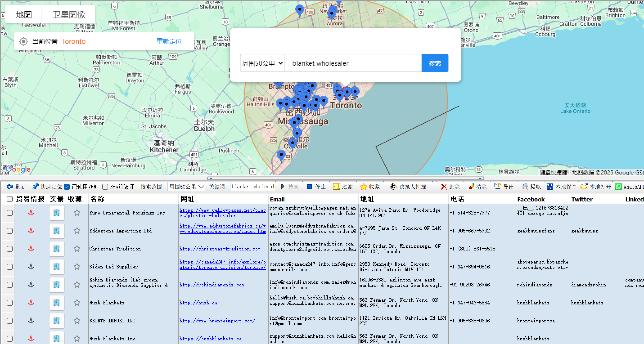
Task: Click the Refresh (刷新) toolbar icon
Action: 10,187
